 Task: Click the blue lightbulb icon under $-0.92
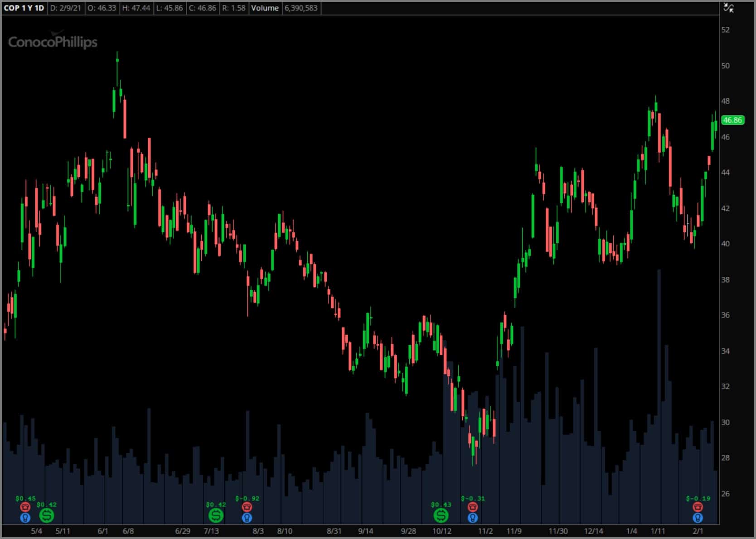[x=247, y=517]
